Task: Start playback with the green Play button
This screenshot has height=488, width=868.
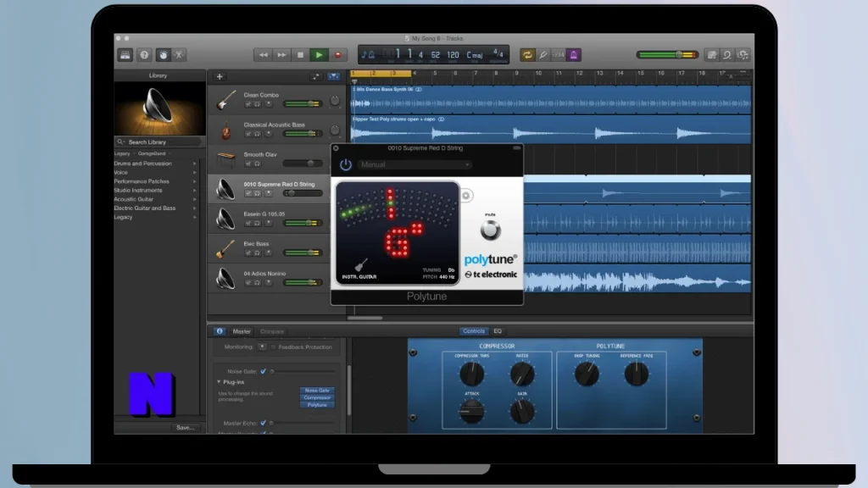Action: coord(319,55)
